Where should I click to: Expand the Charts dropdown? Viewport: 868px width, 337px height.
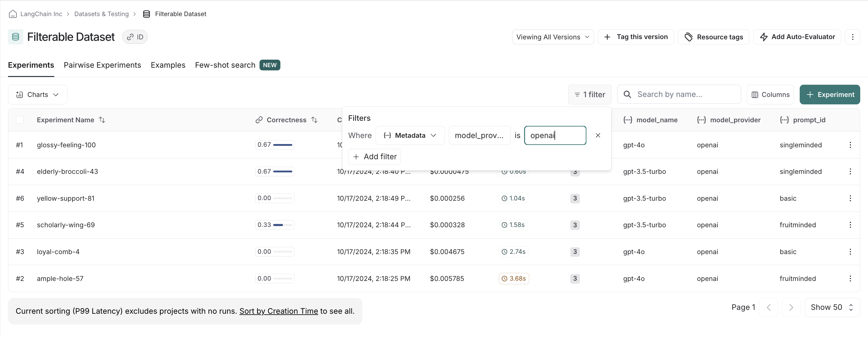tap(38, 95)
